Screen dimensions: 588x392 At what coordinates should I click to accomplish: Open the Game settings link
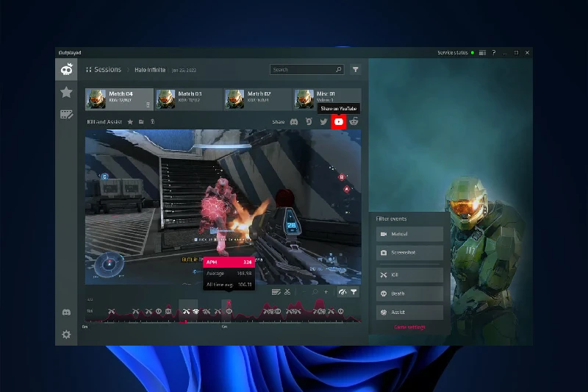click(x=409, y=327)
